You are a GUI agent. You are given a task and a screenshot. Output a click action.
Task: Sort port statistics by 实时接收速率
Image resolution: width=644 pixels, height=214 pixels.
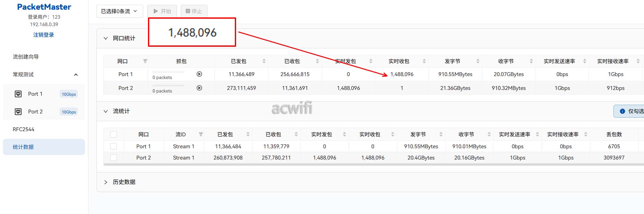click(638, 61)
